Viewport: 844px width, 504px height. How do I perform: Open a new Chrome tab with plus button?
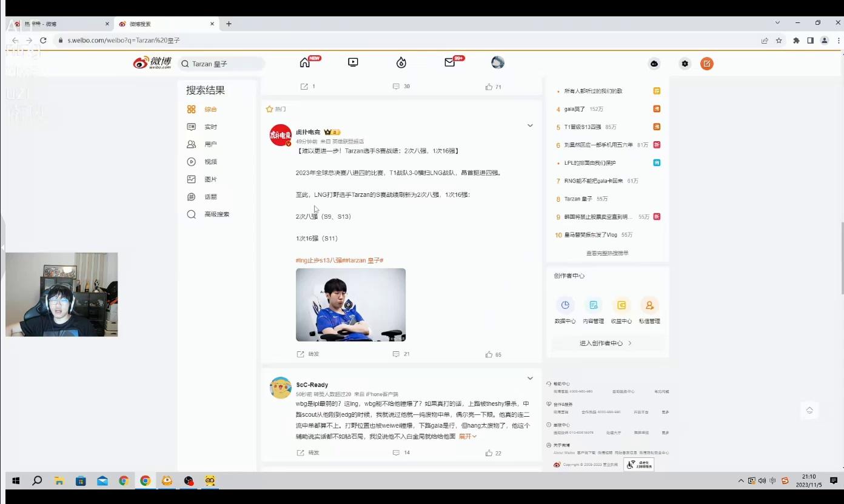pyautogui.click(x=229, y=24)
